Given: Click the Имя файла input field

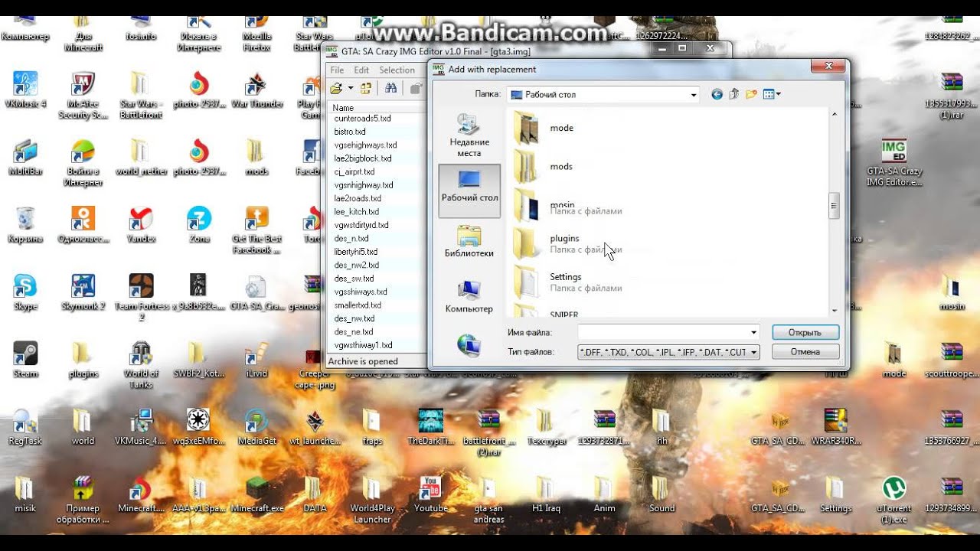Looking at the screenshot, I should (x=663, y=332).
